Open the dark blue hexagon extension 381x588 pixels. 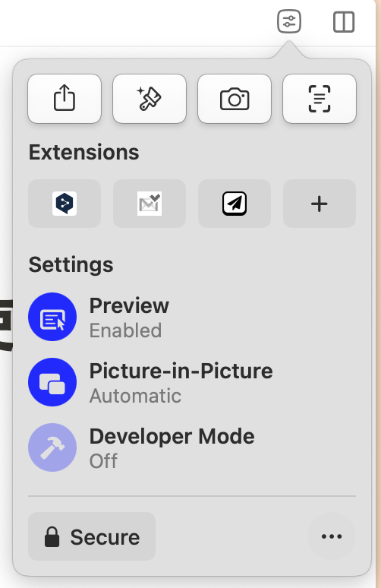pyautogui.click(x=65, y=204)
